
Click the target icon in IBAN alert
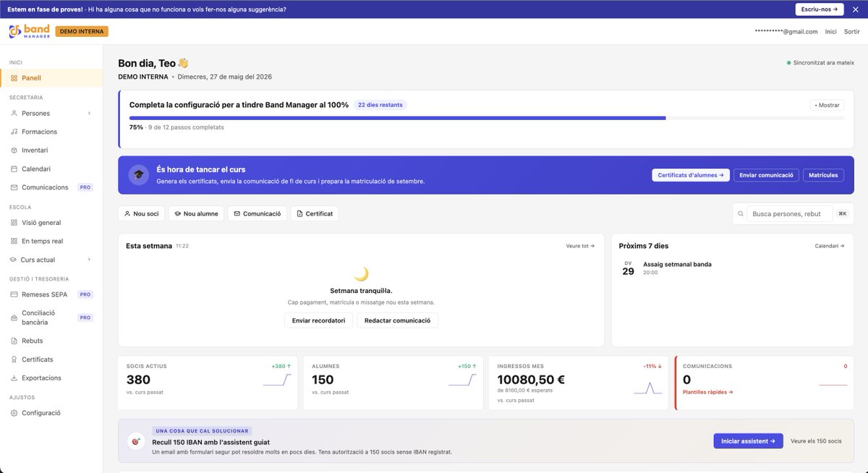coord(135,441)
